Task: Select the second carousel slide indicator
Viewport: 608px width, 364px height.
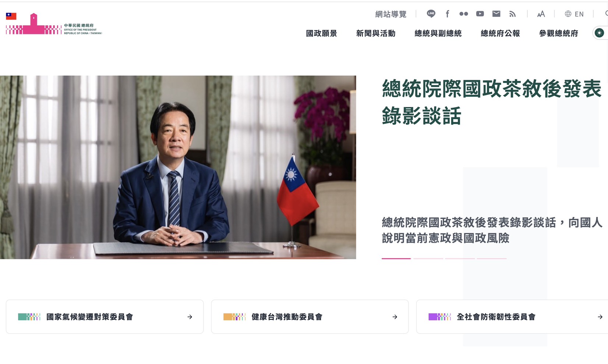Action: coord(428,258)
